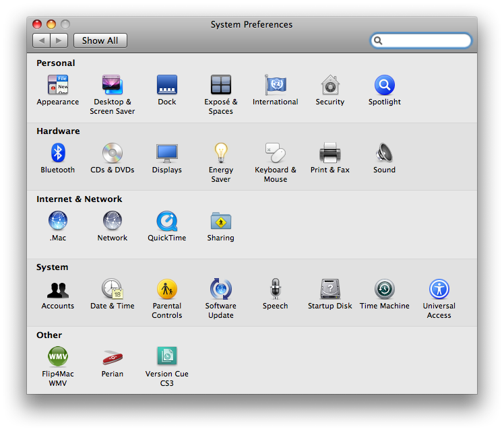Image resolution: width=504 pixels, height=431 pixels.
Task: Open the Dock preferences
Action: pos(167,86)
